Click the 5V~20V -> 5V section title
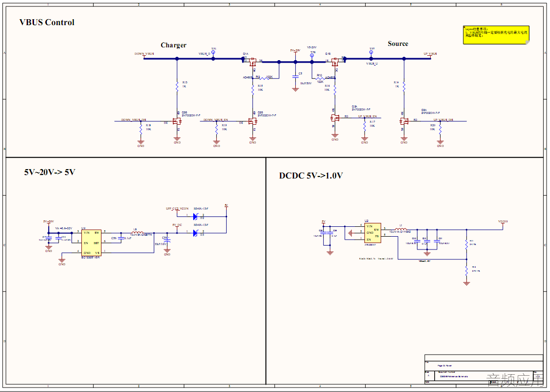550x392 pixels. tap(49, 172)
